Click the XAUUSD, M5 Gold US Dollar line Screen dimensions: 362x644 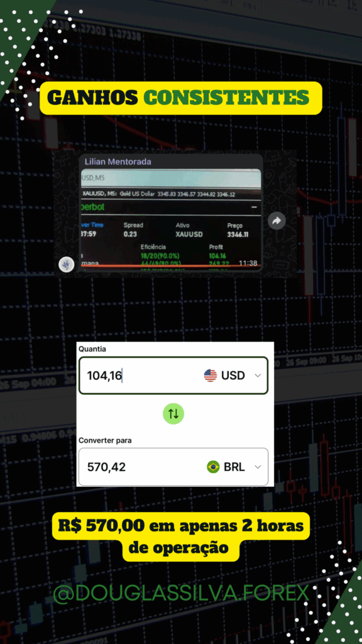coord(158,194)
